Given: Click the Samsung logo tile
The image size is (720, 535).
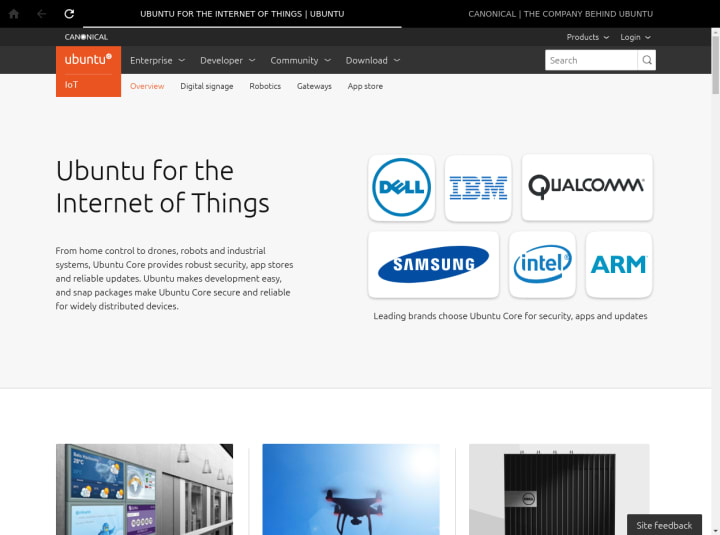Looking at the screenshot, I should [x=433, y=265].
